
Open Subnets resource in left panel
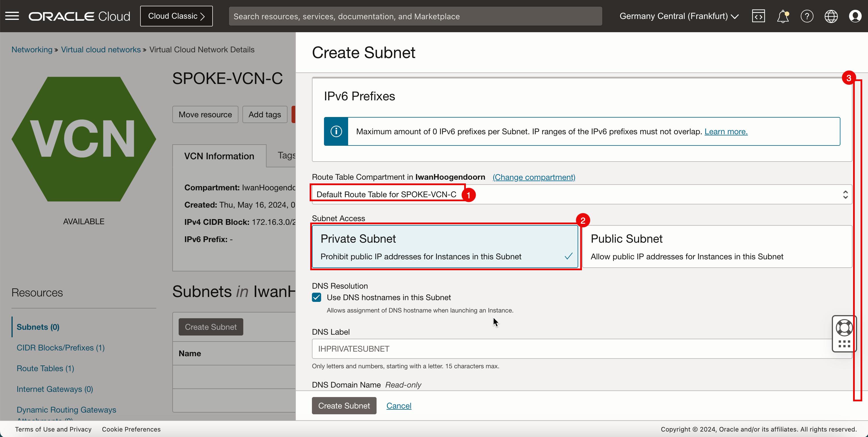pyautogui.click(x=38, y=327)
